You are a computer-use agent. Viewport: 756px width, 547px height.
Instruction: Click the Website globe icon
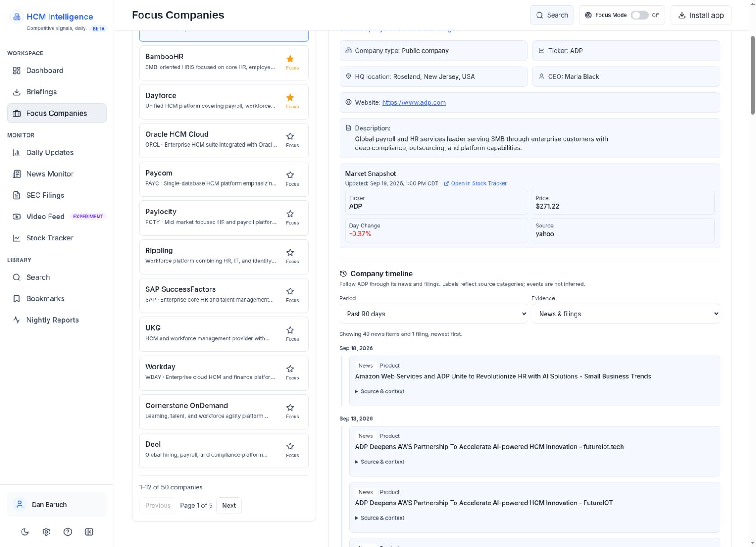click(349, 102)
